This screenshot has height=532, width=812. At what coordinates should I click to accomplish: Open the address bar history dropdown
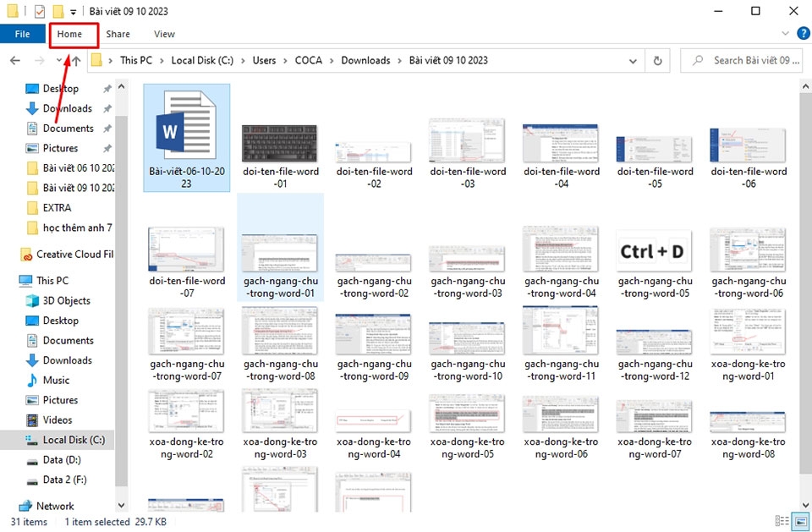(634, 60)
